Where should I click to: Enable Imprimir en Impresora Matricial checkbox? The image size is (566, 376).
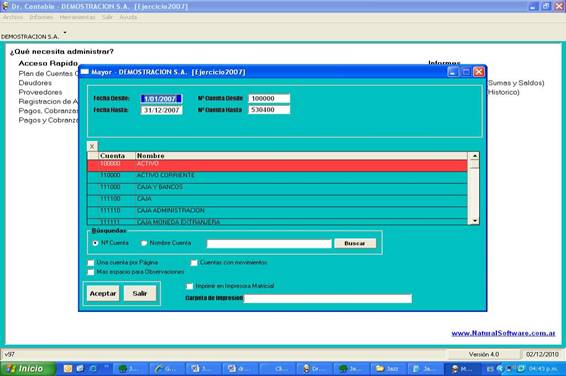190,286
